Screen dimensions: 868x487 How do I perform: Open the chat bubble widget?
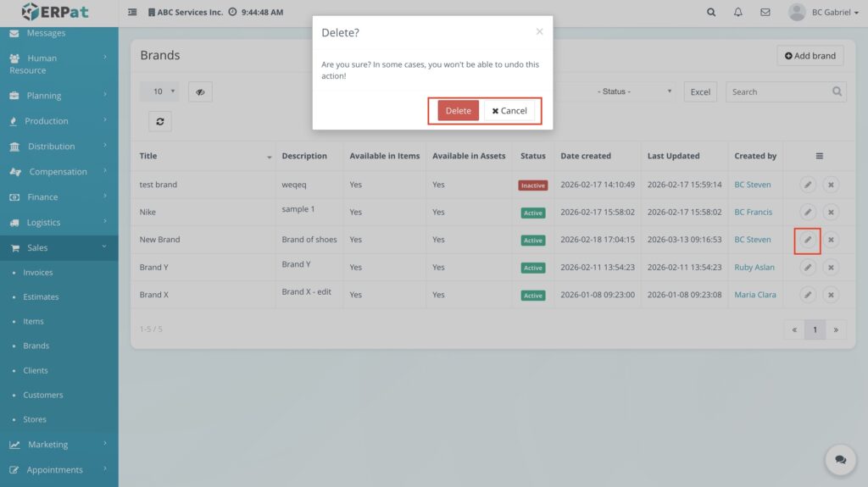pos(840,459)
